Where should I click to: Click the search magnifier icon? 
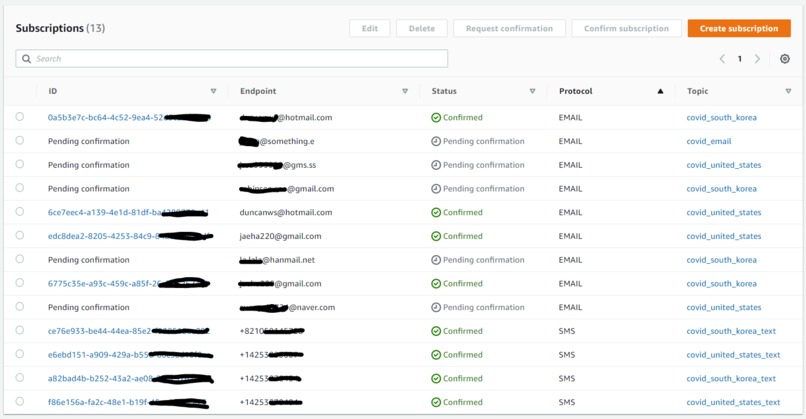click(27, 59)
